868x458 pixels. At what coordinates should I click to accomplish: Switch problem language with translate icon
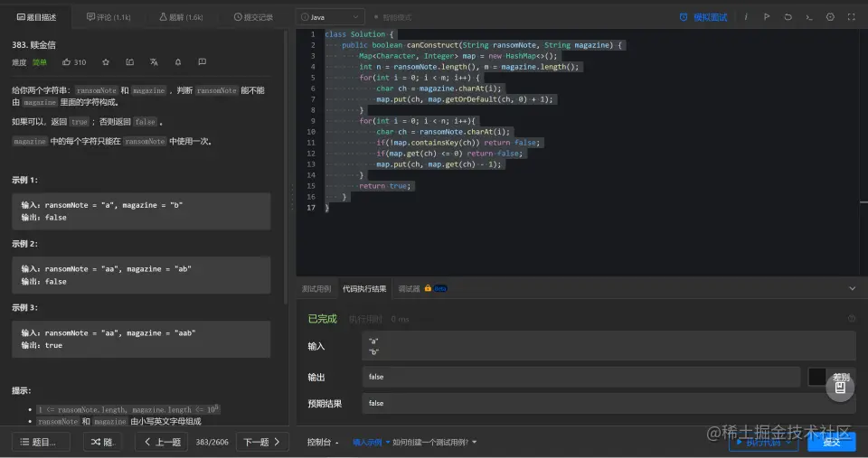click(154, 62)
